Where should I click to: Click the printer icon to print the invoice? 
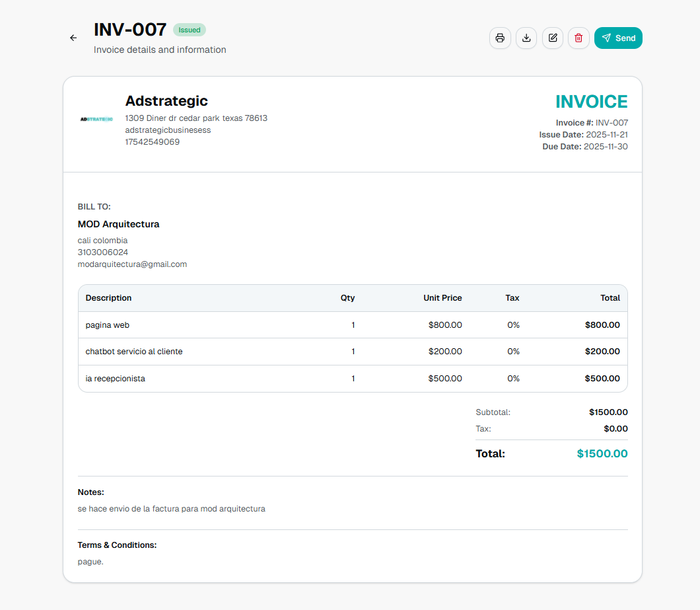[500, 38]
